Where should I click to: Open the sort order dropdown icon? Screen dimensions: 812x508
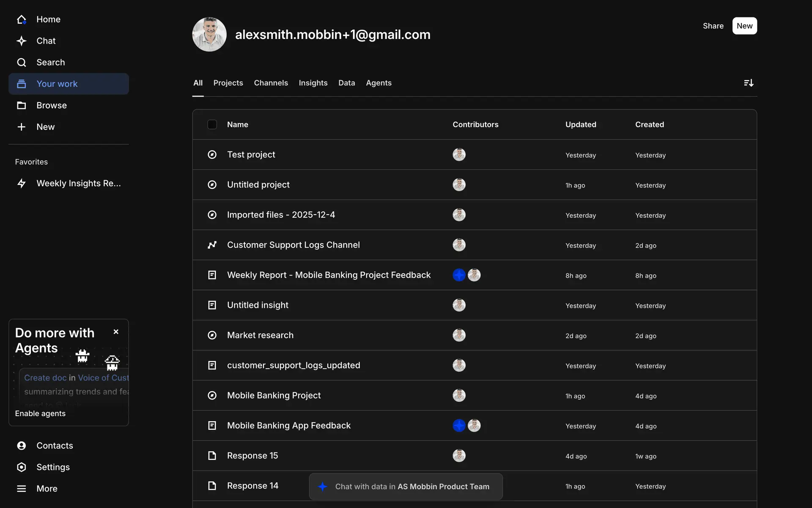[x=748, y=83]
